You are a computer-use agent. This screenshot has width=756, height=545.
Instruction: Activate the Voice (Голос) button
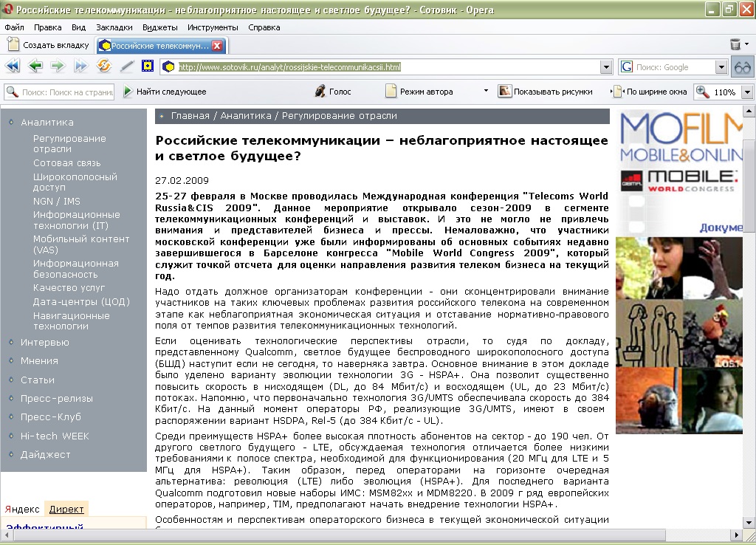pos(333,91)
